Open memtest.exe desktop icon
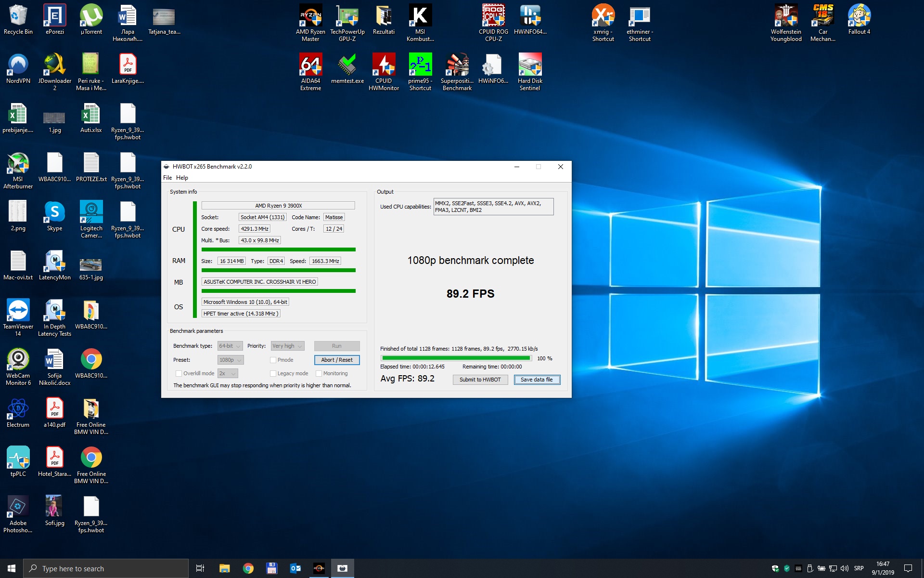Viewport: 924px width, 578px height. tap(347, 68)
